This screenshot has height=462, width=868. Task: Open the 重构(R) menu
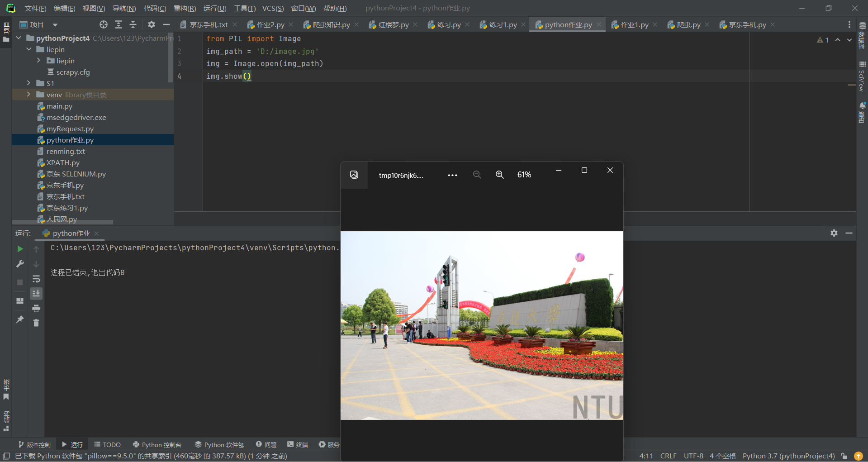pos(185,8)
